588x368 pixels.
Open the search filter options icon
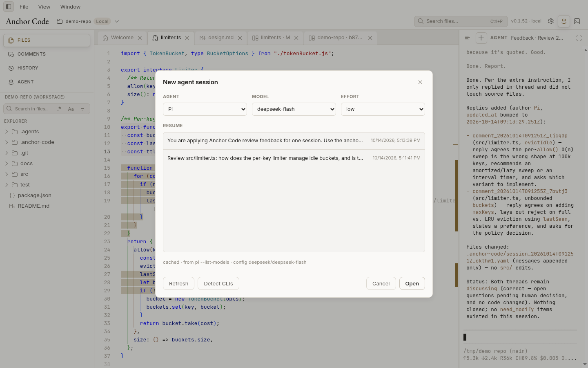82,109
